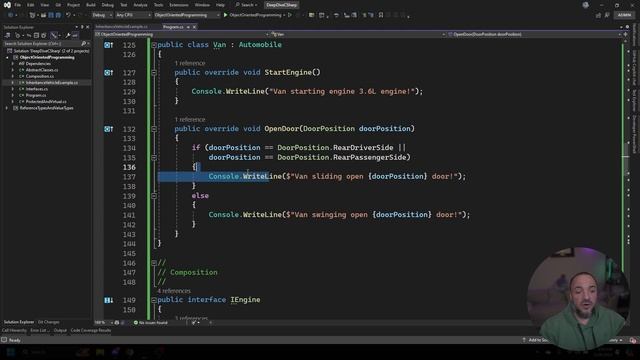Click the Visual Studio logo icon
The width and height of the screenshot is (640, 360).
(x=7, y=5)
